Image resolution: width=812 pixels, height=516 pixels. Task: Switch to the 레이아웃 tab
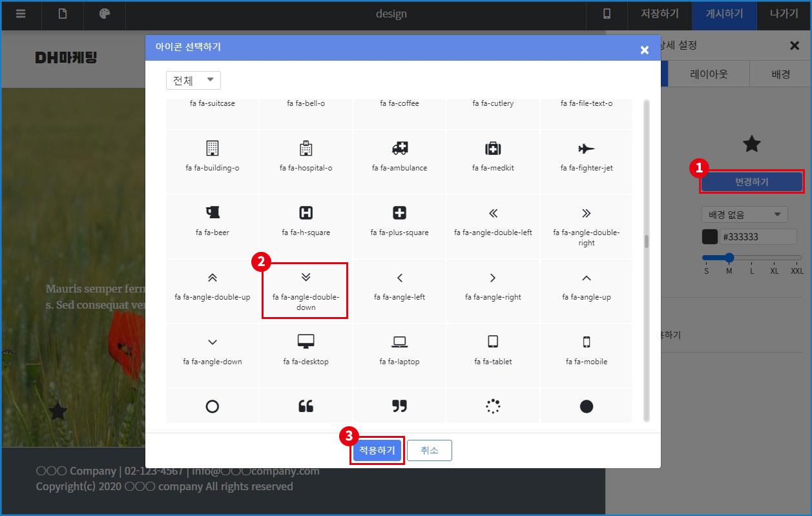tap(709, 74)
